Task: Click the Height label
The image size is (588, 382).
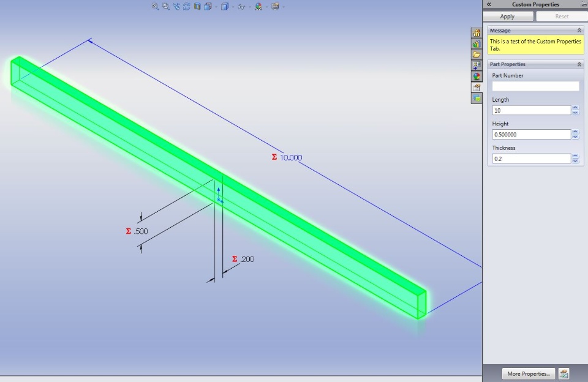Action: coord(500,124)
